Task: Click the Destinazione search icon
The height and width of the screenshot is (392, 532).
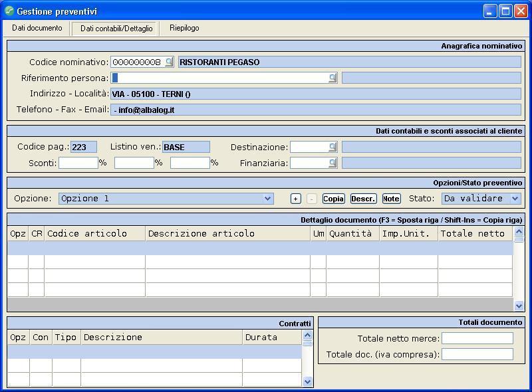Action: tap(332, 147)
